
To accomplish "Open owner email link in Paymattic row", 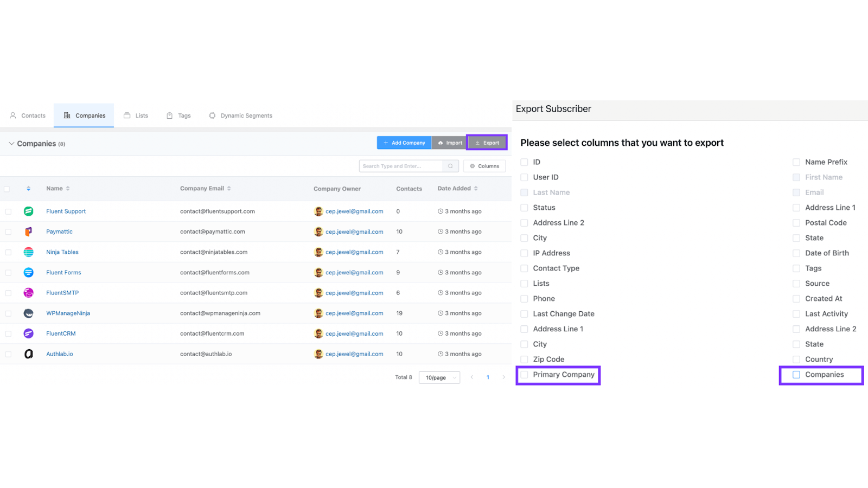I will pos(354,232).
